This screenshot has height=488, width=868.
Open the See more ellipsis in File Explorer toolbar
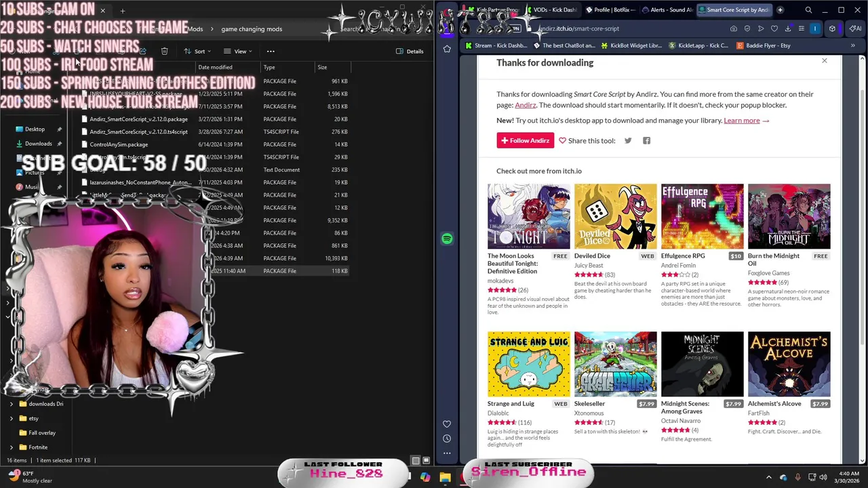(271, 51)
